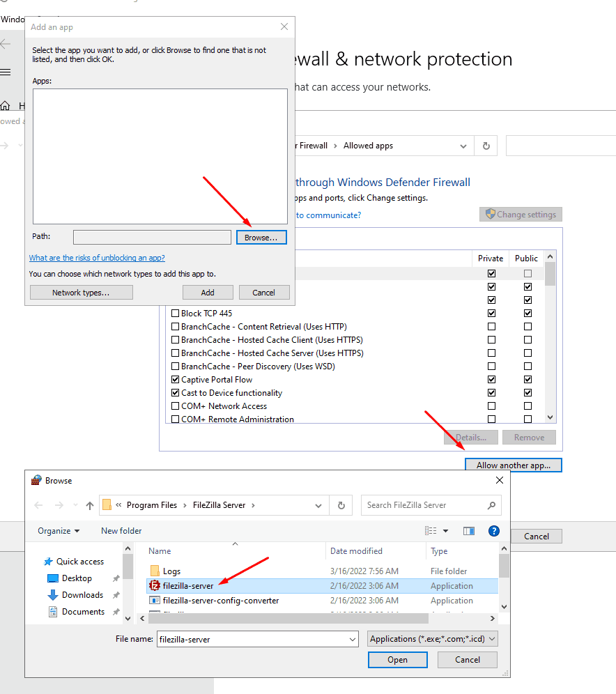Toggle BranchCache Content Retrieval name checkbox
The image size is (616, 694).
click(x=175, y=327)
